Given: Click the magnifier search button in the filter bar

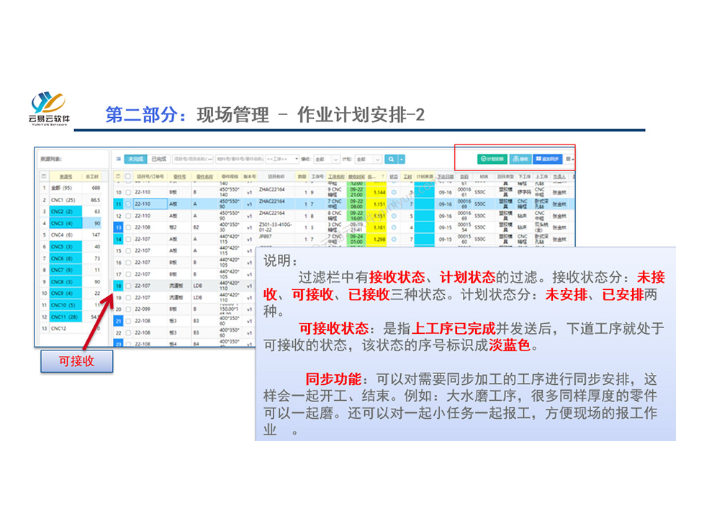Looking at the screenshot, I should [x=391, y=159].
